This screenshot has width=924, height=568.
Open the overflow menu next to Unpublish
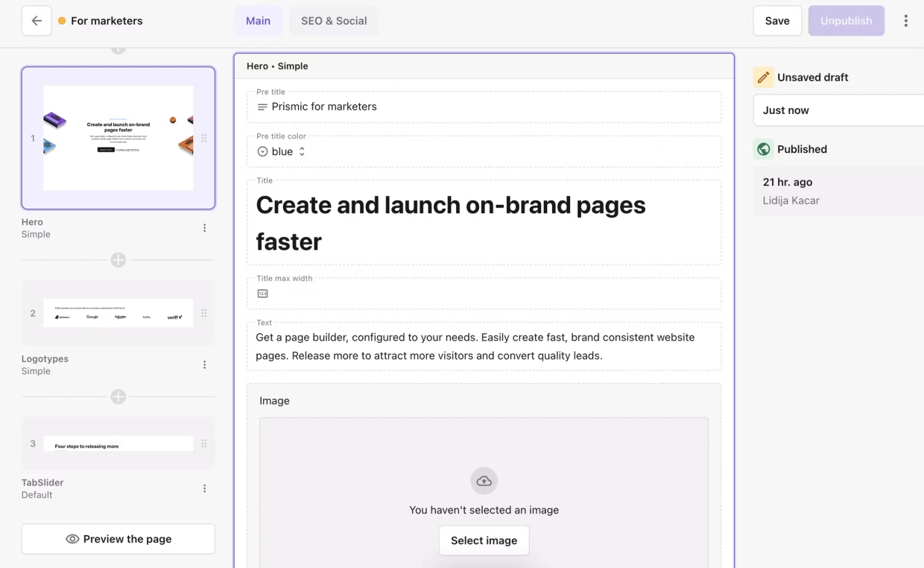(x=906, y=20)
